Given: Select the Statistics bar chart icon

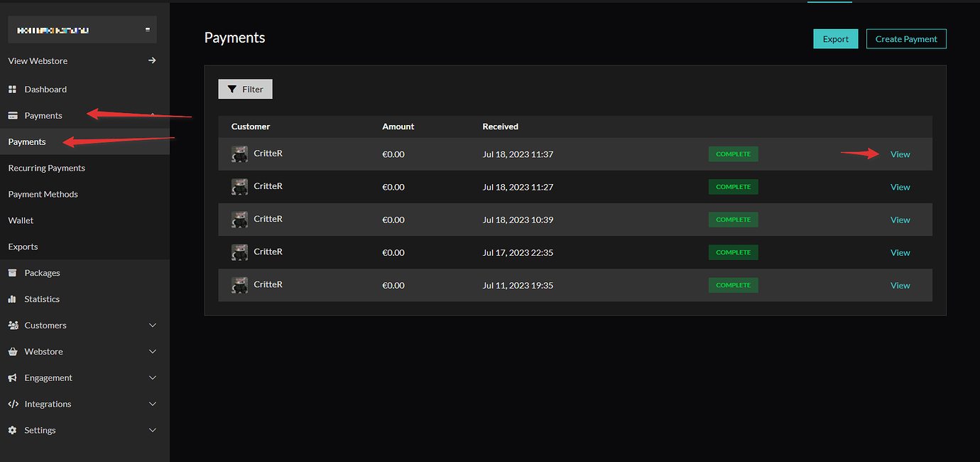Looking at the screenshot, I should (x=13, y=299).
